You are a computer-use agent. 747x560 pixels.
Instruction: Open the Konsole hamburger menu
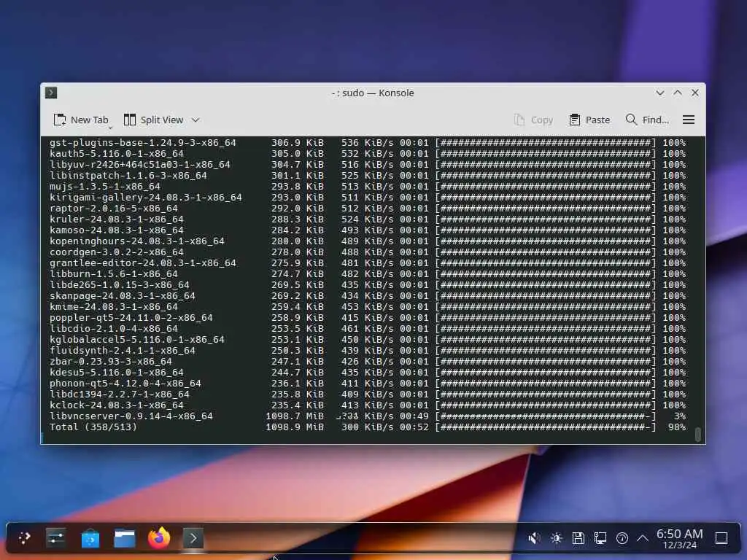coord(689,120)
